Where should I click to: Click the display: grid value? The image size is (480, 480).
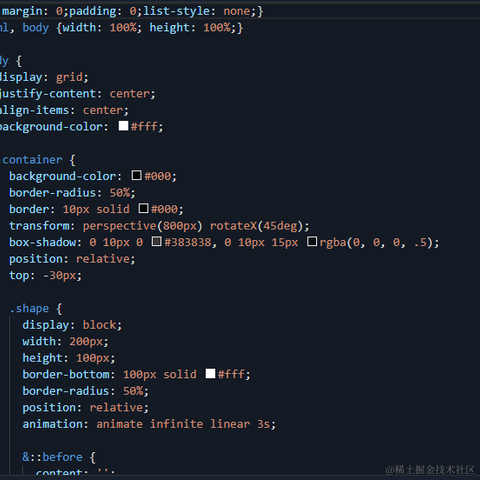[69, 77]
